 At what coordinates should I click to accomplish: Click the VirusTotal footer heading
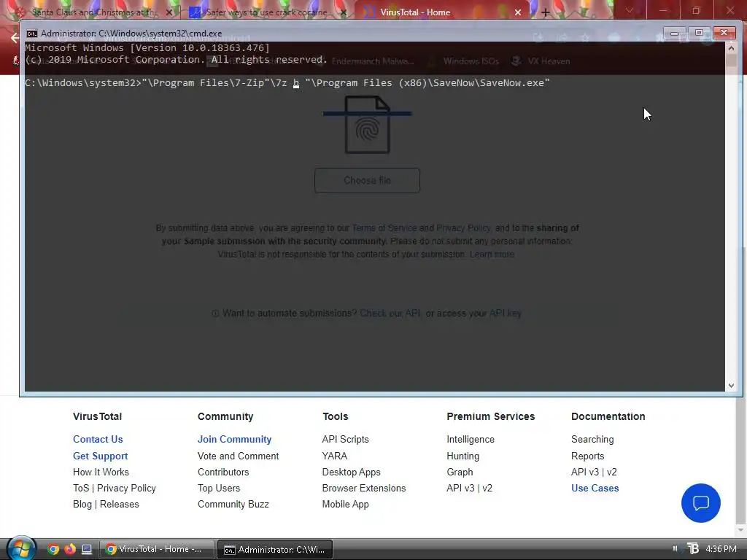(x=97, y=416)
